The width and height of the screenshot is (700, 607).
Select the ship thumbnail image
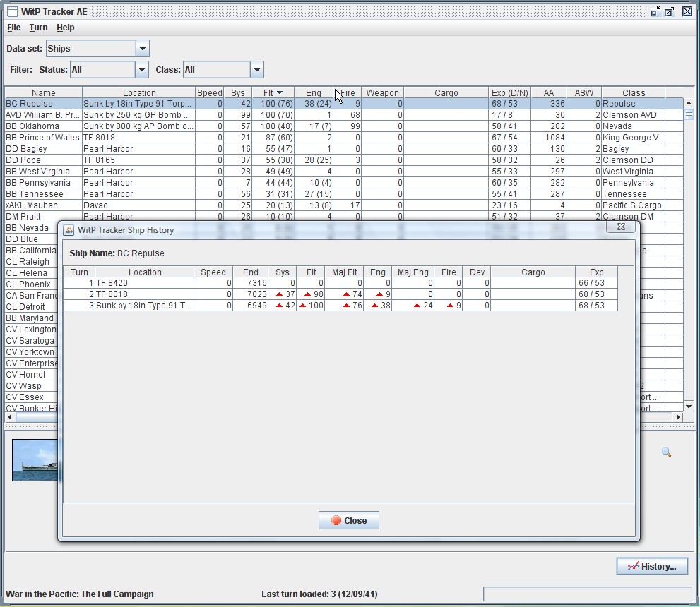[35, 460]
